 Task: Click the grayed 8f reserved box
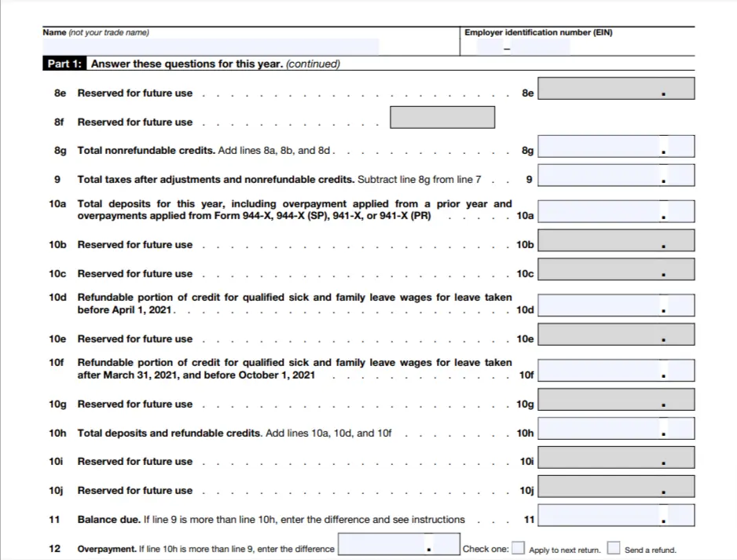coord(442,117)
